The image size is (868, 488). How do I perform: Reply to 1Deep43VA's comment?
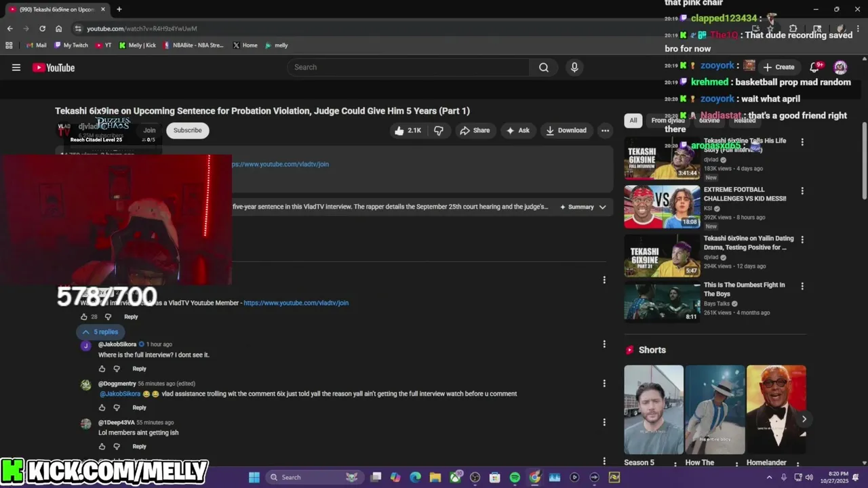click(x=139, y=447)
